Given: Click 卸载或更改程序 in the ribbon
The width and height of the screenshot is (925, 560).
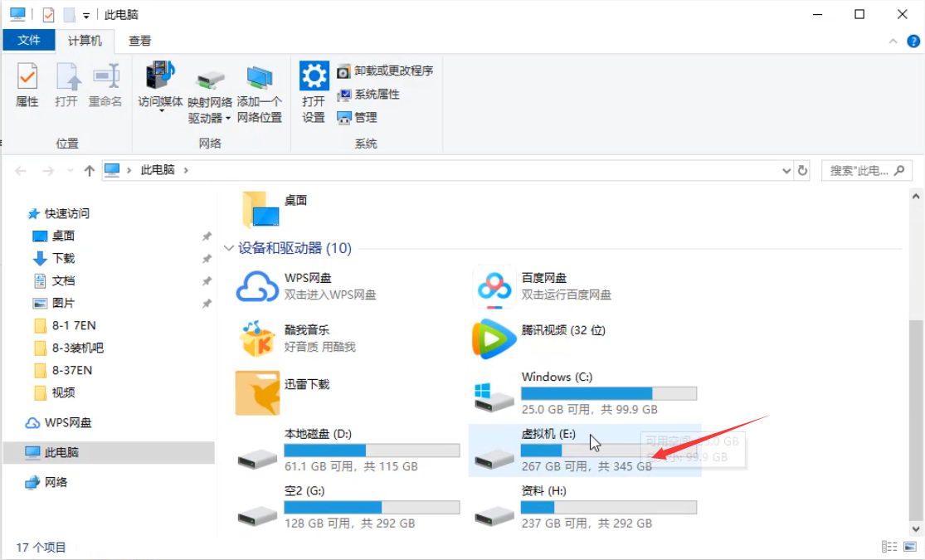Looking at the screenshot, I should (x=386, y=71).
